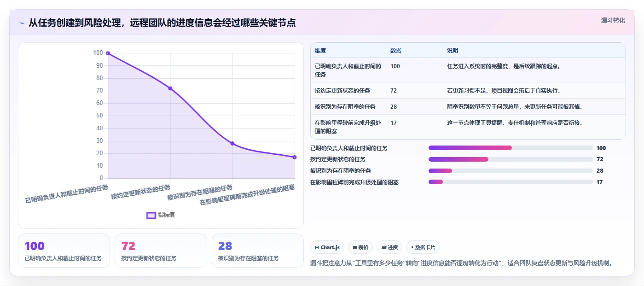Click the chart data point at value 100
644x286 pixels.
click(x=108, y=53)
